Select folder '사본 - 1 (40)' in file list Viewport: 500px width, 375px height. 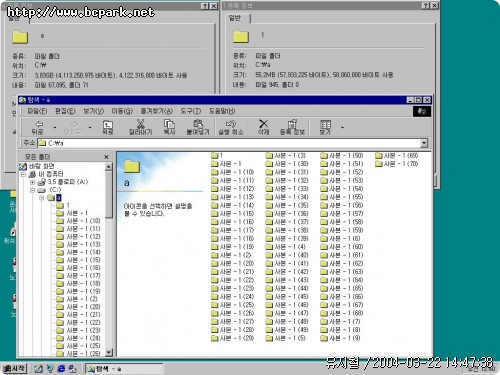287,255
